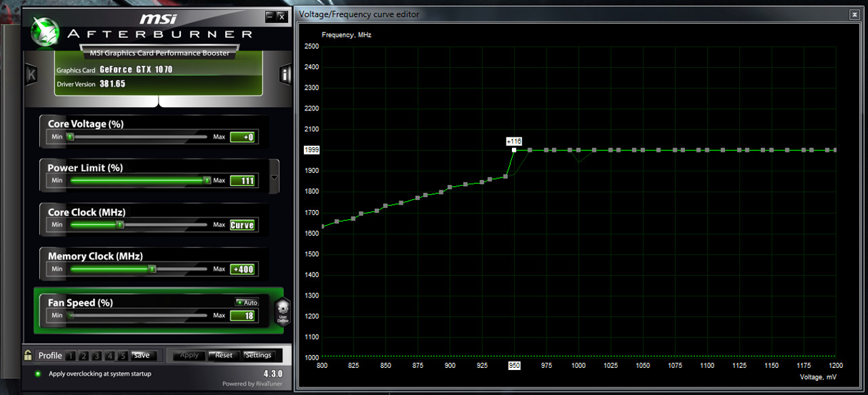Click the Power Limit value field showing 111
Screen dimensions: 868x395
click(242, 181)
